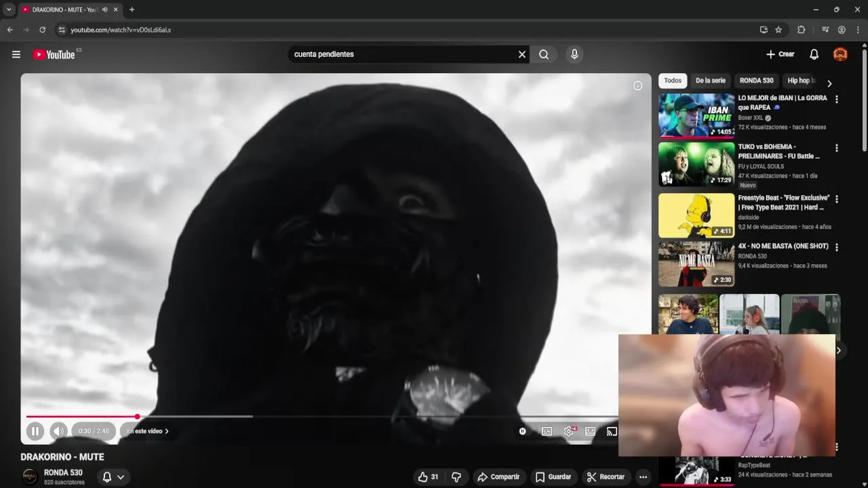Open Chrome media controls icon

[825, 30]
